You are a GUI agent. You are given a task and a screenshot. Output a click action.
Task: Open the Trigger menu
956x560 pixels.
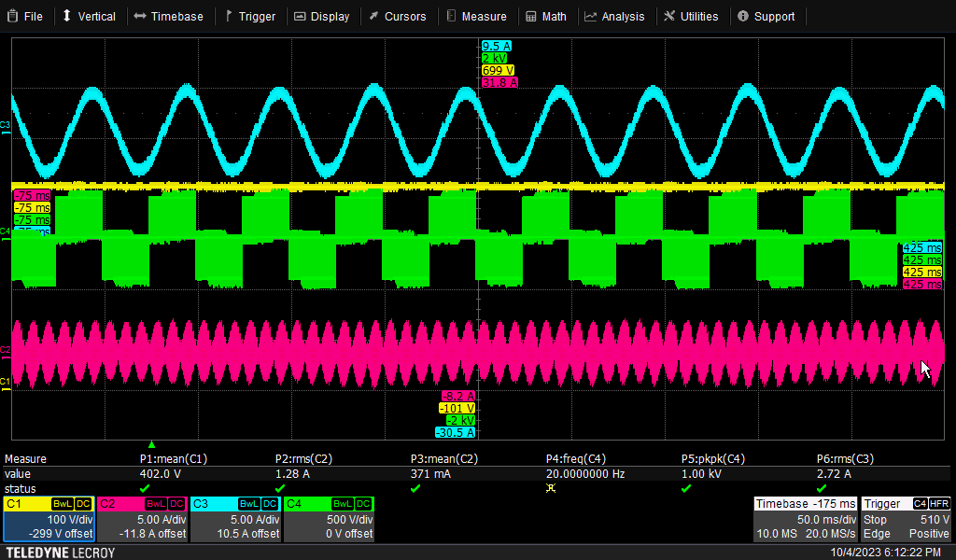[x=250, y=17]
